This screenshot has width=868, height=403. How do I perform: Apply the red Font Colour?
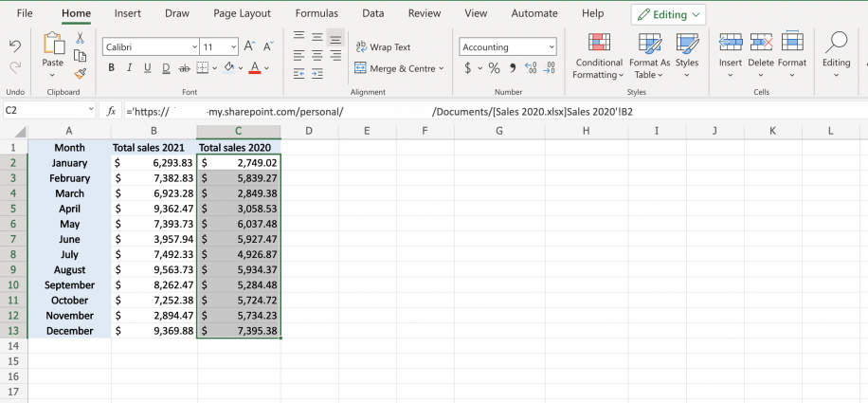coord(255,68)
